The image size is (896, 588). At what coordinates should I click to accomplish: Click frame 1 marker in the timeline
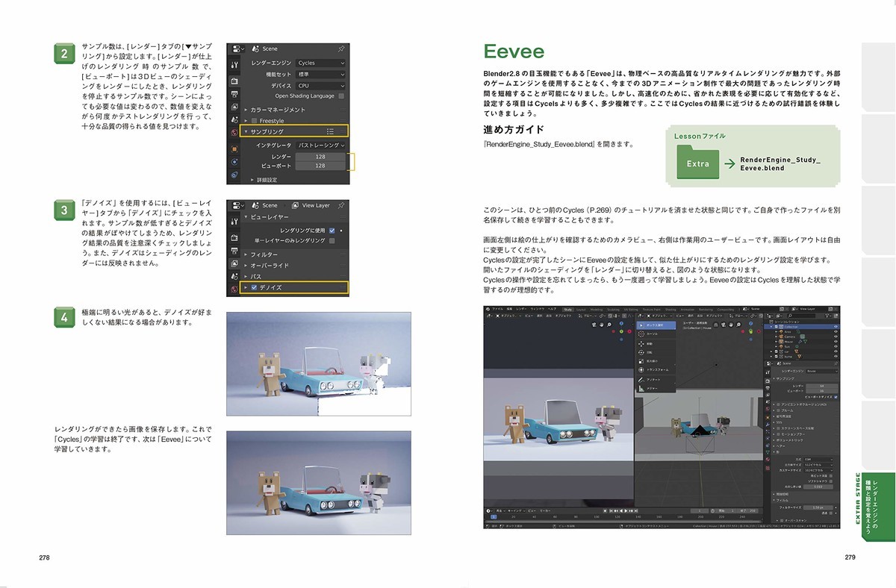click(x=494, y=517)
